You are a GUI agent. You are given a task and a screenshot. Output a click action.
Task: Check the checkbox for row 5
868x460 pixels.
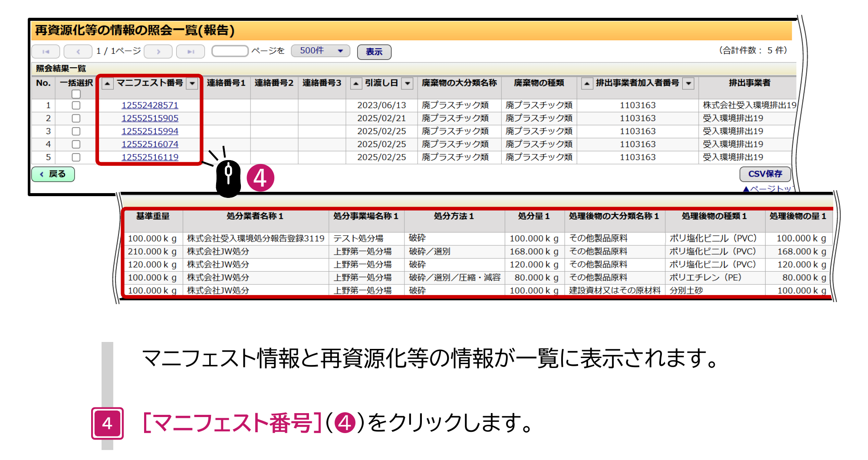pos(76,157)
